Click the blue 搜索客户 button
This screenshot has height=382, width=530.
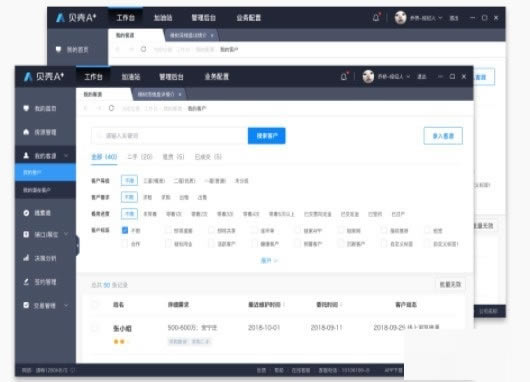pyautogui.click(x=266, y=136)
